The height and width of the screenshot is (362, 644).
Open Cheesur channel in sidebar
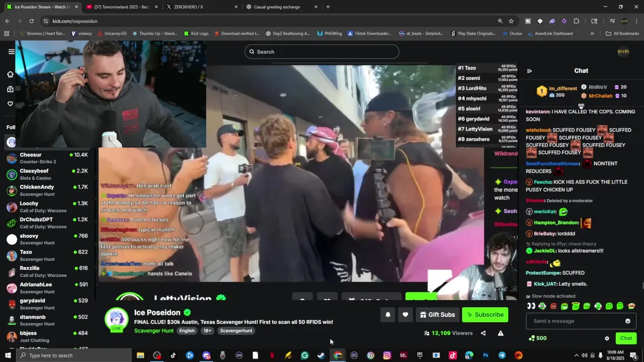[x=47, y=158]
